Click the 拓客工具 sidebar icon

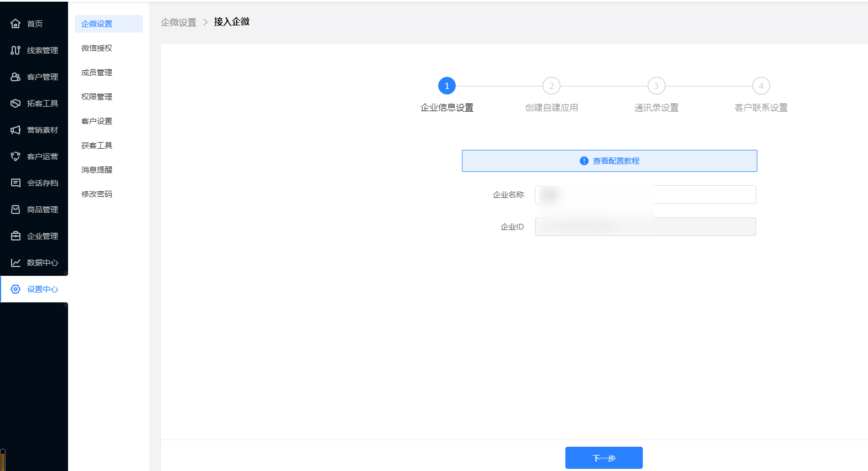click(x=15, y=103)
